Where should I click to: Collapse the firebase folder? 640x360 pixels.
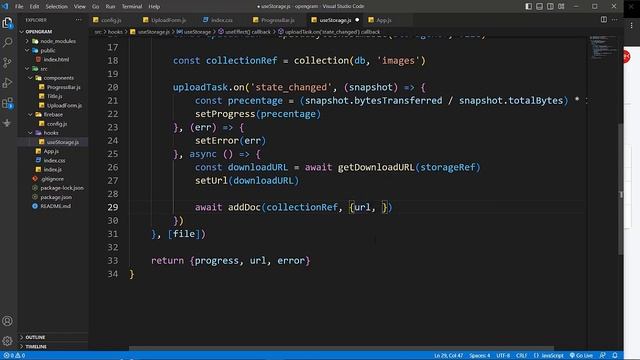53,114
